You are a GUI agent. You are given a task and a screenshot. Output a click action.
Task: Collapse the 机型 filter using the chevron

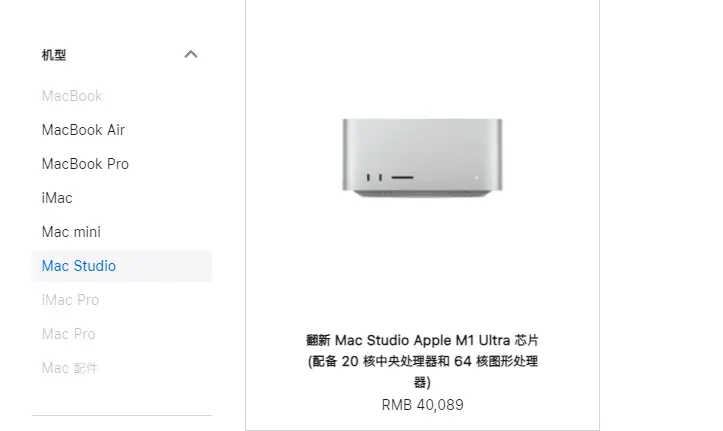[x=191, y=54]
